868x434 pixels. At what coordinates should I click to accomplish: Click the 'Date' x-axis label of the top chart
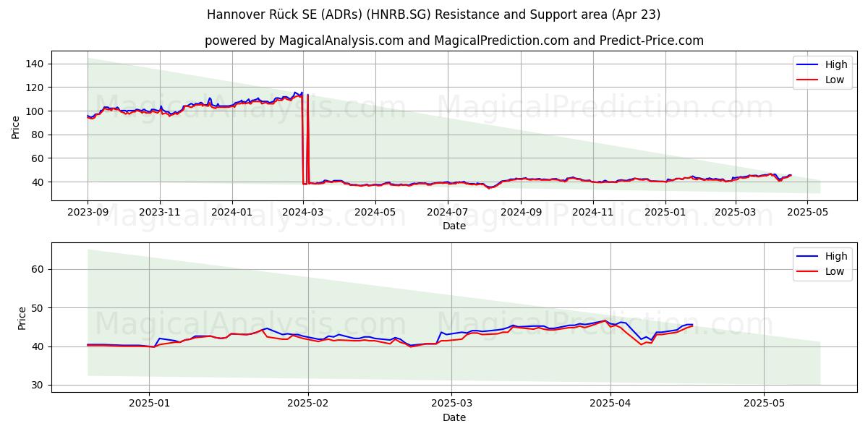click(454, 226)
